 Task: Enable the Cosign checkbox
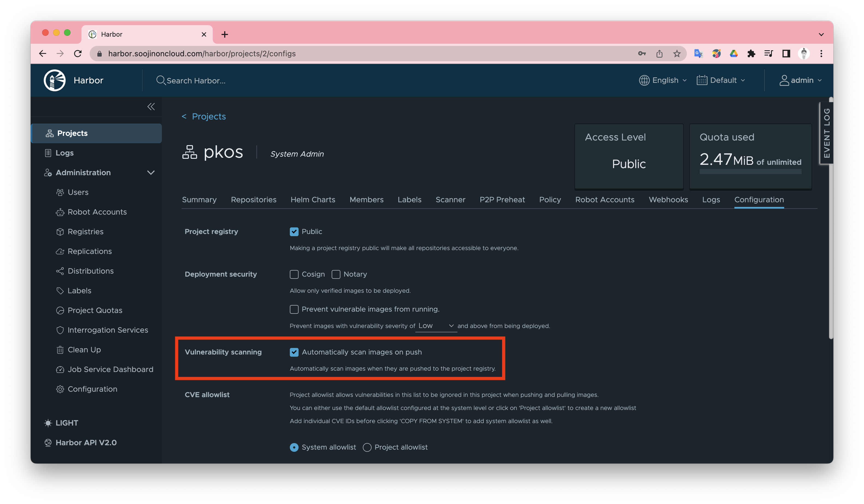[x=294, y=274]
